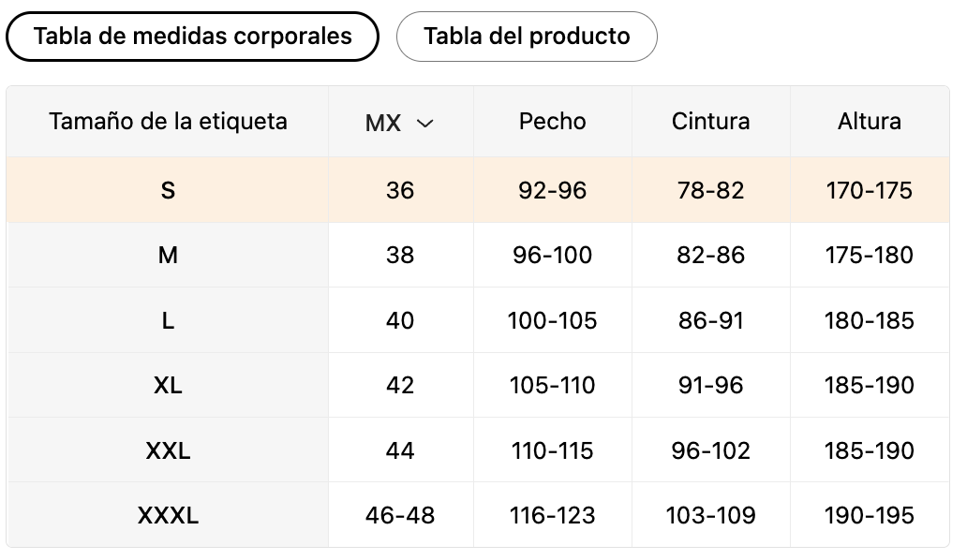Select the XL size label cell
The image size is (967, 560).
pos(168,386)
